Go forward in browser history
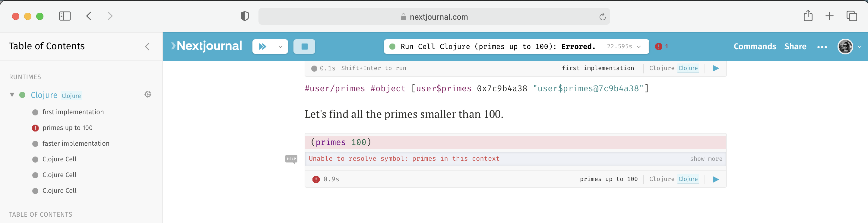Viewport: 868px width, 223px height. coord(110,16)
